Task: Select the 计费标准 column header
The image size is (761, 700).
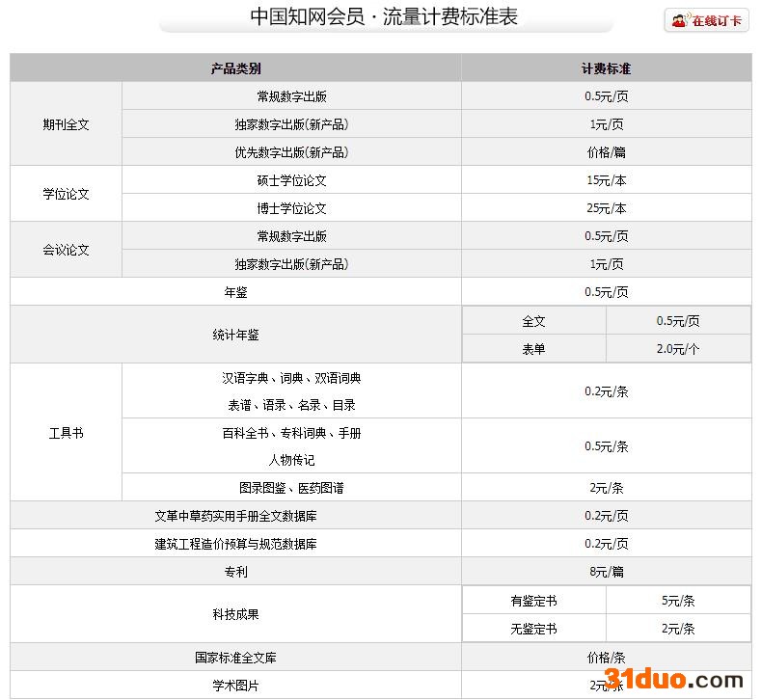Action: click(606, 68)
